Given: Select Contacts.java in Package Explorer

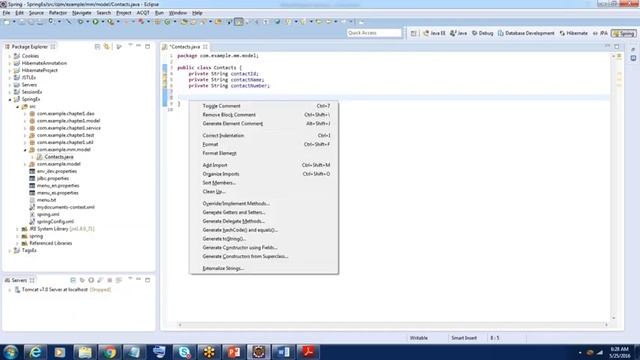Looking at the screenshot, I should (x=59, y=157).
